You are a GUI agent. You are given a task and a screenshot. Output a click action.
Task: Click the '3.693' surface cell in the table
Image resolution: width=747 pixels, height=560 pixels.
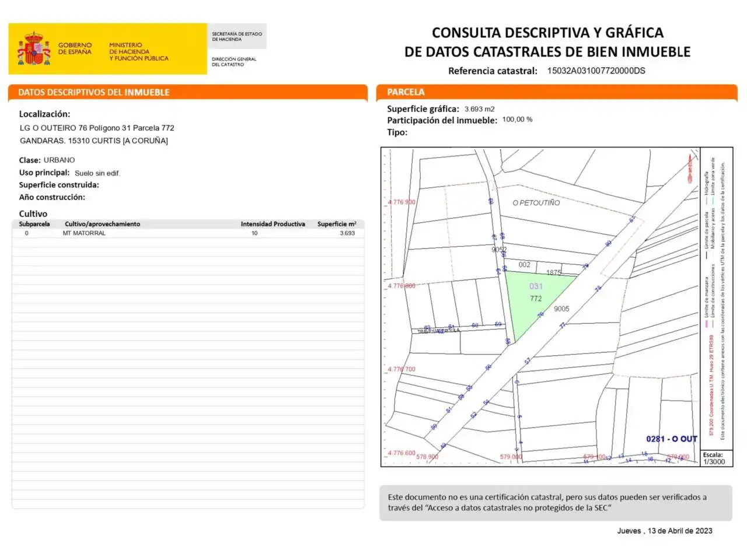tap(347, 233)
